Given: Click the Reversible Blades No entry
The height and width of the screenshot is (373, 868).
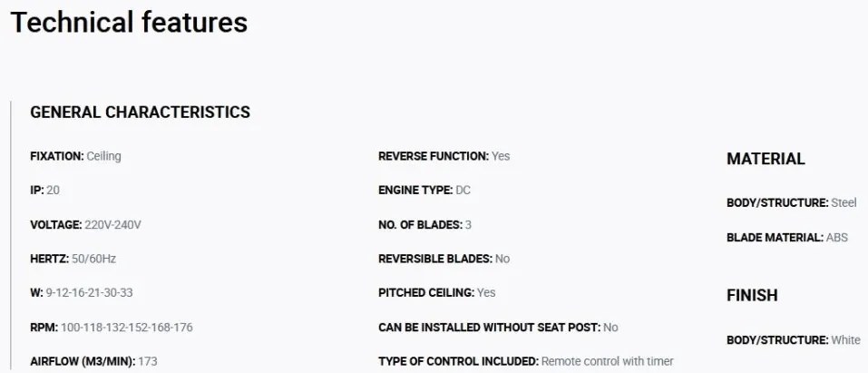Looking at the screenshot, I should (444, 259).
